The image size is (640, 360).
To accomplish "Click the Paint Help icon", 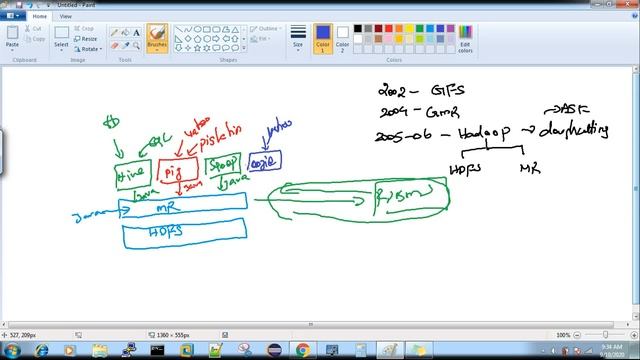I will tap(635, 16).
